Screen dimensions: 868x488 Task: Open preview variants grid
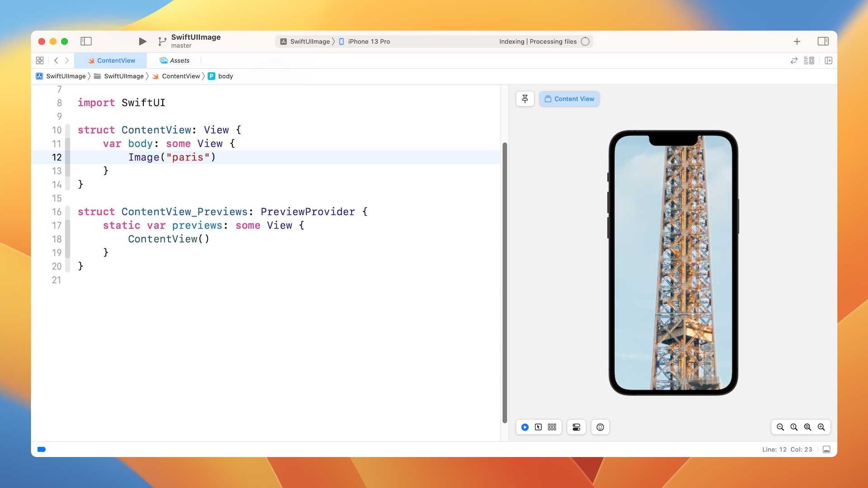click(552, 427)
